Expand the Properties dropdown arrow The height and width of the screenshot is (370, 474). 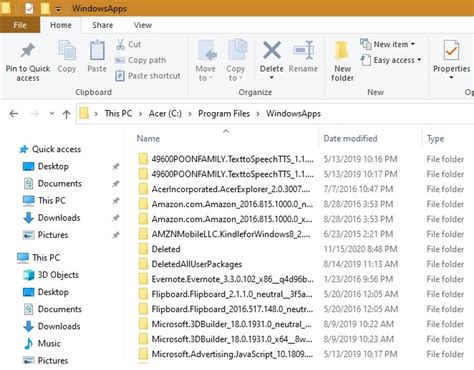click(x=451, y=78)
